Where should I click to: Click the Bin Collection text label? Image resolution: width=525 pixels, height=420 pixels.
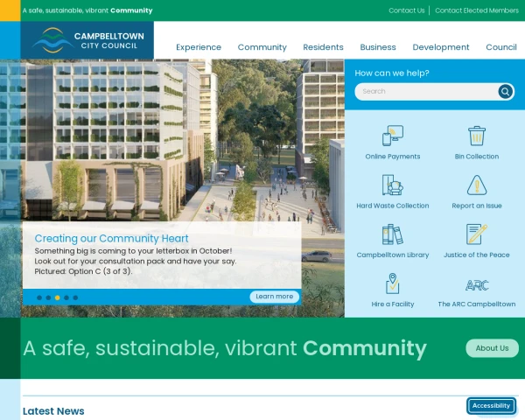click(x=477, y=157)
